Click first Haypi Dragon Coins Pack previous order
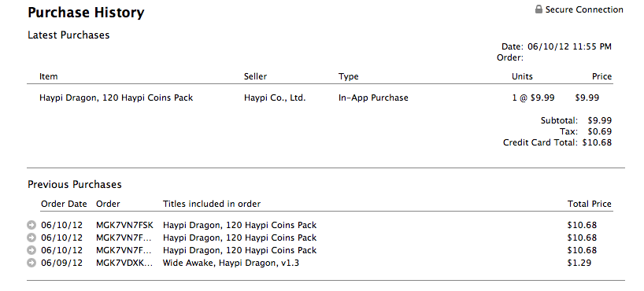Viewport: 644px width, 291px height. (x=239, y=225)
